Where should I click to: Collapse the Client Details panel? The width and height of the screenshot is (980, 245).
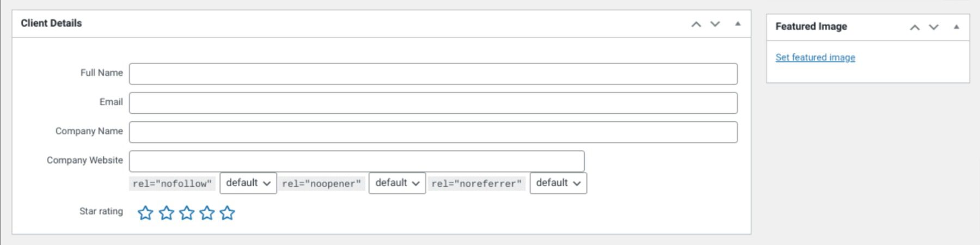(x=738, y=24)
